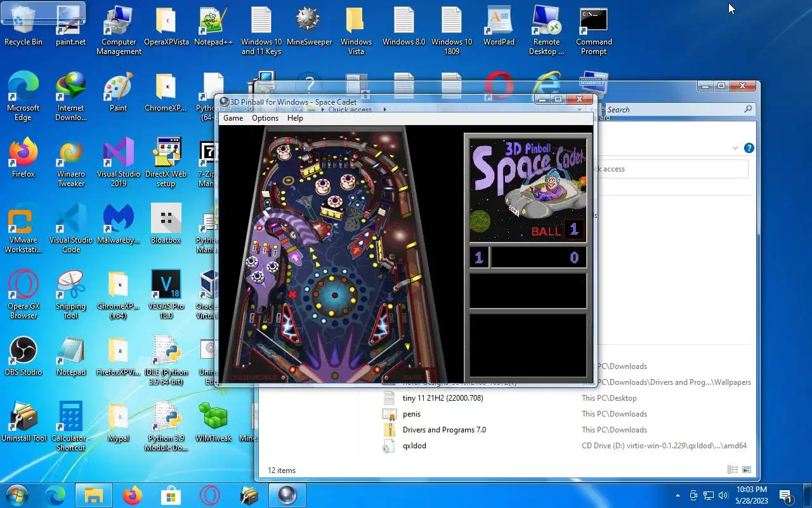Image resolution: width=812 pixels, height=508 pixels.
Task: Open the Windows Start button
Action: [x=17, y=495]
